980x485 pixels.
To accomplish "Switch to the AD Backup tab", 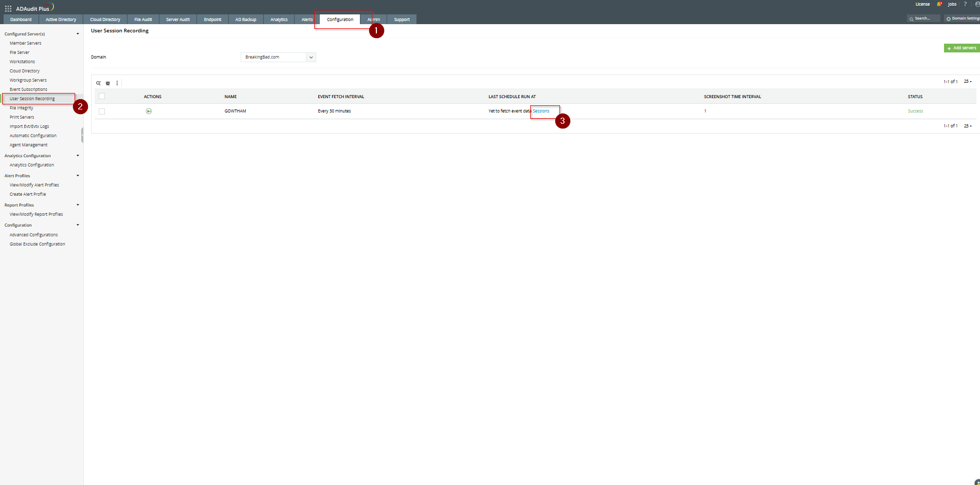I will (246, 20).
